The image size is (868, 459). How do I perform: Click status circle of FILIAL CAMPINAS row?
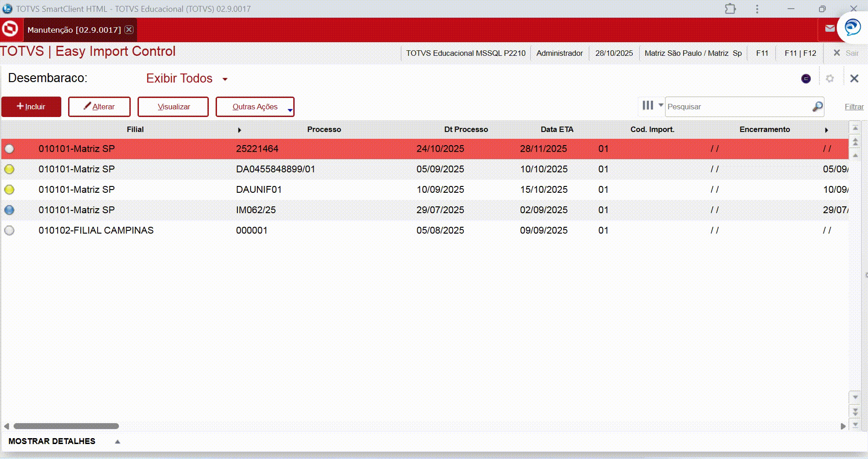click(9, 230)
